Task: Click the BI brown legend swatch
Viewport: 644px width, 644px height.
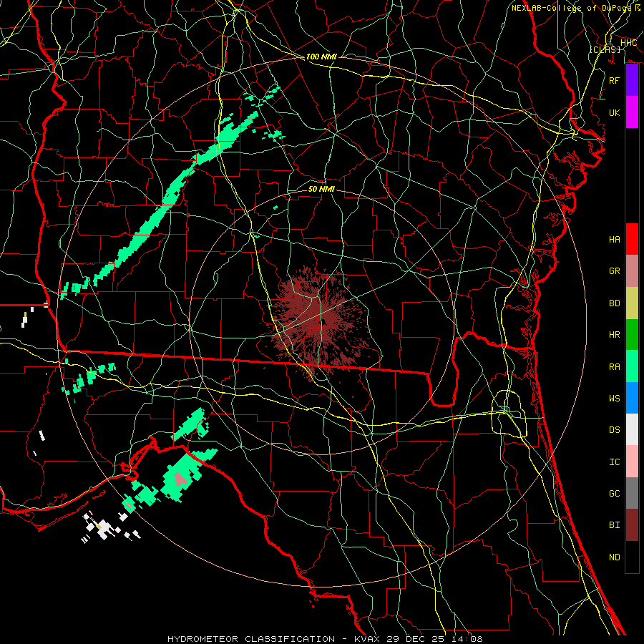Action: 632,525
